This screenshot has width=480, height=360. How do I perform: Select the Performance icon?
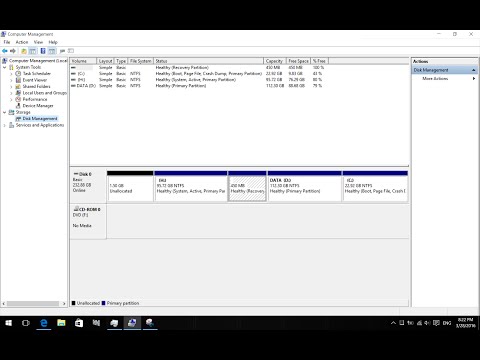[x=18, y=99]
